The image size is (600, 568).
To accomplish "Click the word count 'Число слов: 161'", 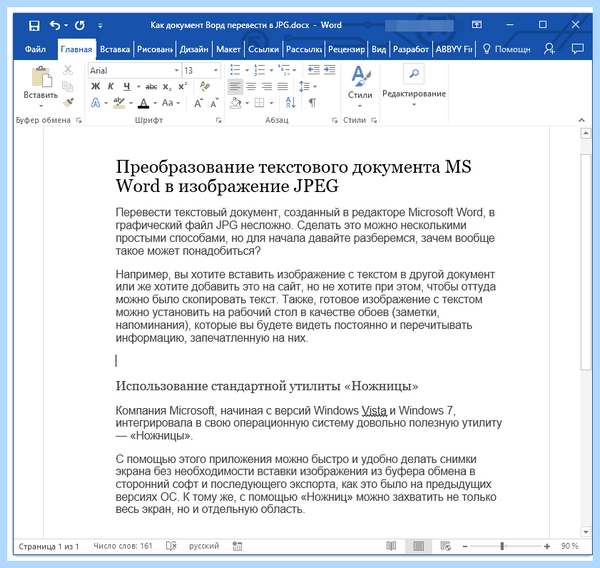I will tap(123, 546).
